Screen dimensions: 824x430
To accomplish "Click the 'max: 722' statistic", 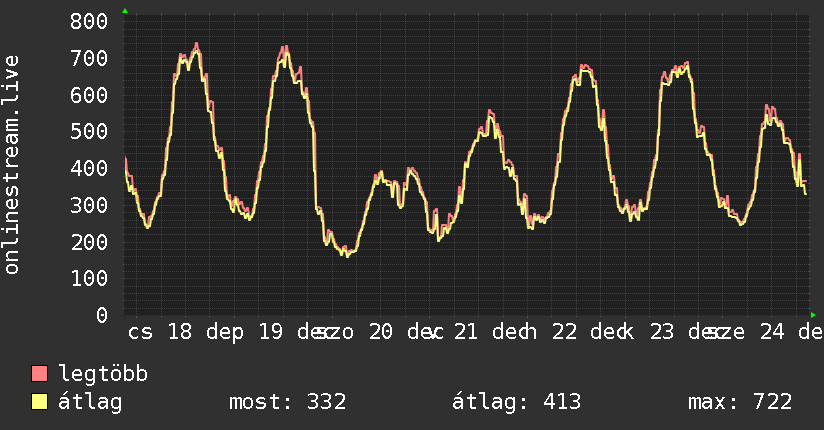I will 740,402.
